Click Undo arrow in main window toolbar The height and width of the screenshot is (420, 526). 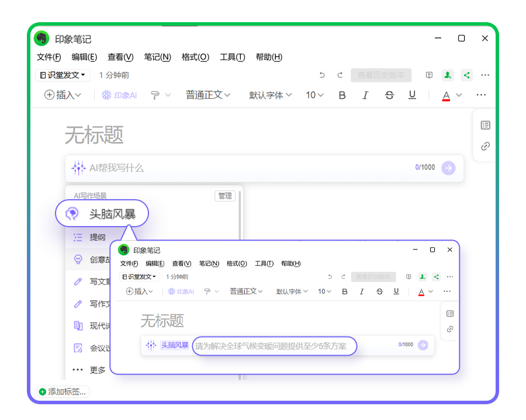322,75
